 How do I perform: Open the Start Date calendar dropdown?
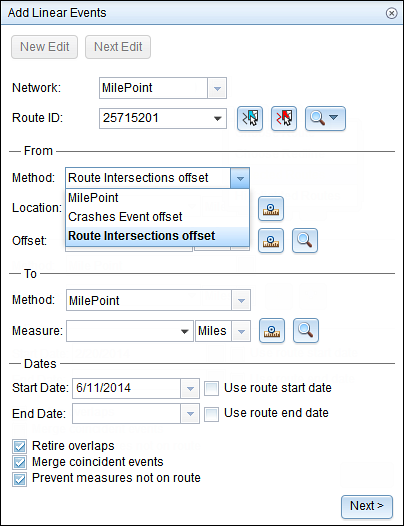coord(190,388)
